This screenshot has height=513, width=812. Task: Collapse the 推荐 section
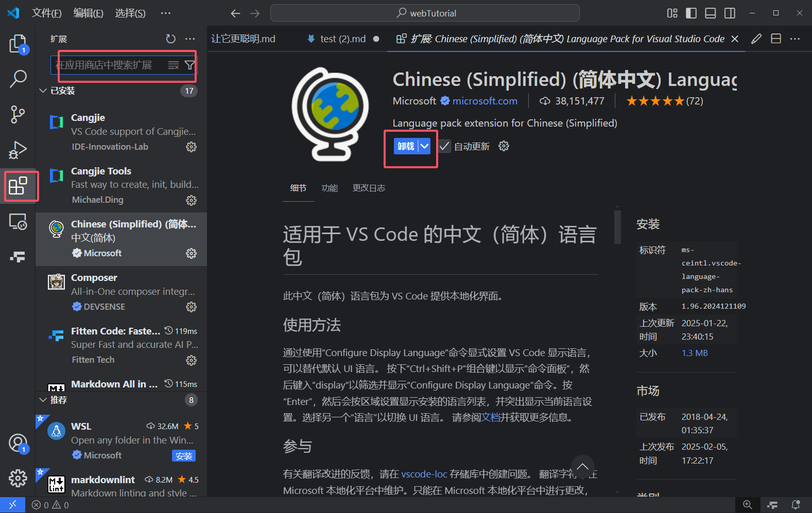coord(43,400)
